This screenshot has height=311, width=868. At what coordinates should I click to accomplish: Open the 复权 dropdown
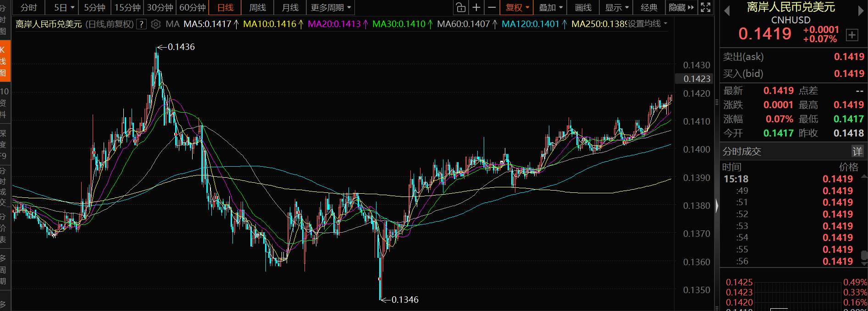click(x=517, y=7)
